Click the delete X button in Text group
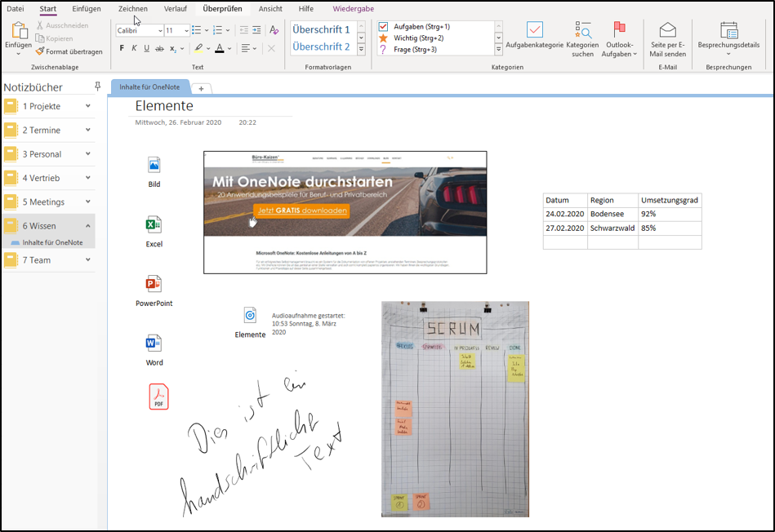Screen dimensions: 775x532 pos(271,48)
